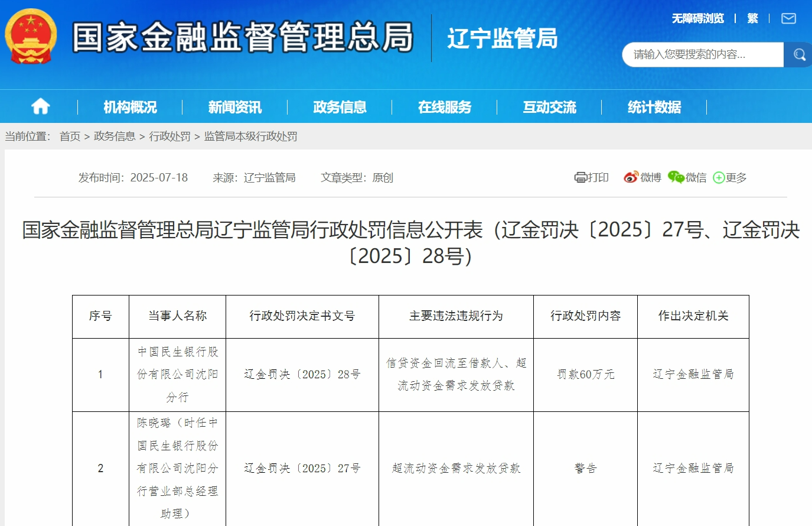Click 行政处罚 breadcrumb link

pos(169,137)
